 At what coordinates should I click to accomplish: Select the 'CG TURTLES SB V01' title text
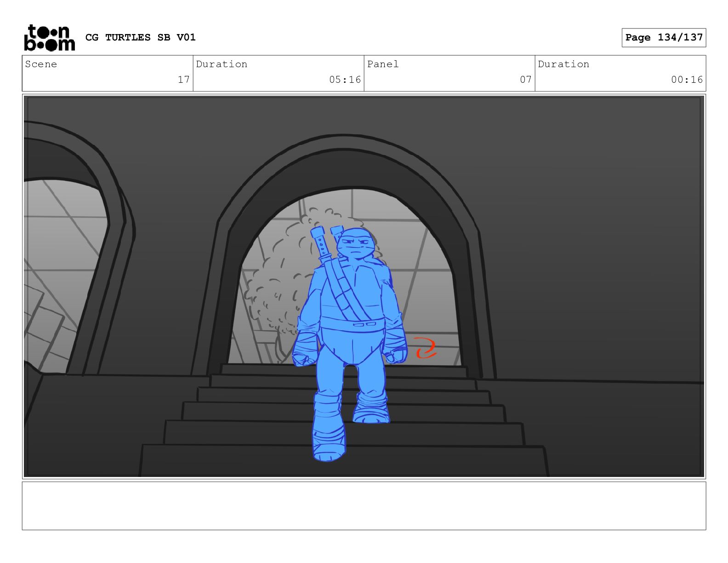[141, 37]
